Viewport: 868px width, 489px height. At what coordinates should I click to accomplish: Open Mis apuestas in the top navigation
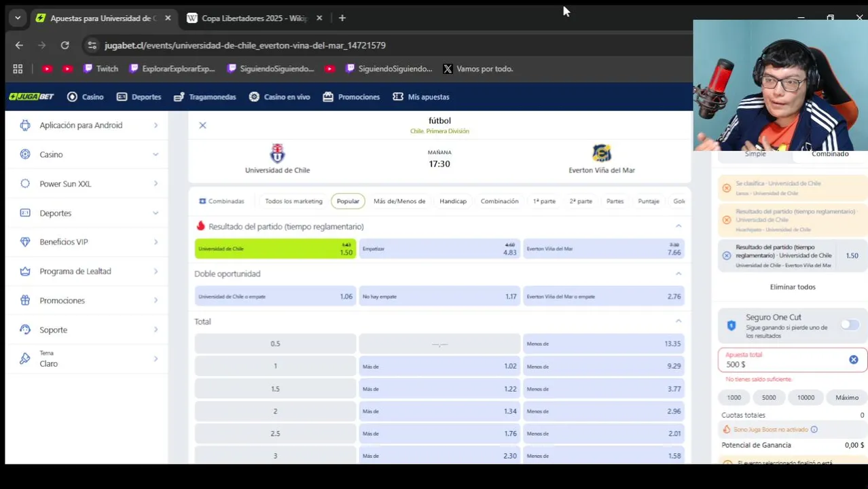pyautogui.click(x=421, y=97)
